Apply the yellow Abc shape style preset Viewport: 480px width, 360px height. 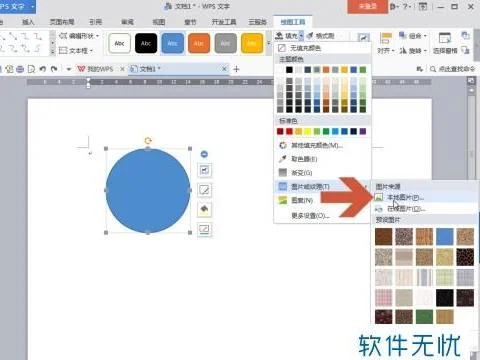pyautogui.click(x=252, y=43)
